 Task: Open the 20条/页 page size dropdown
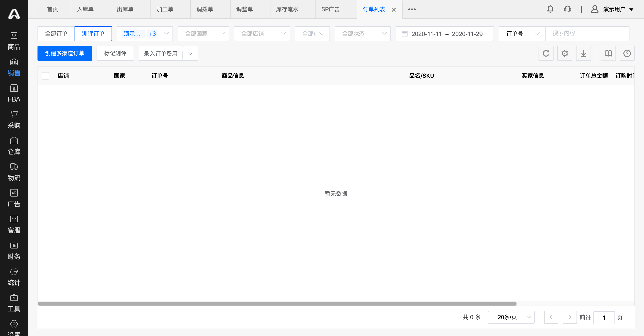coord(511,317)
